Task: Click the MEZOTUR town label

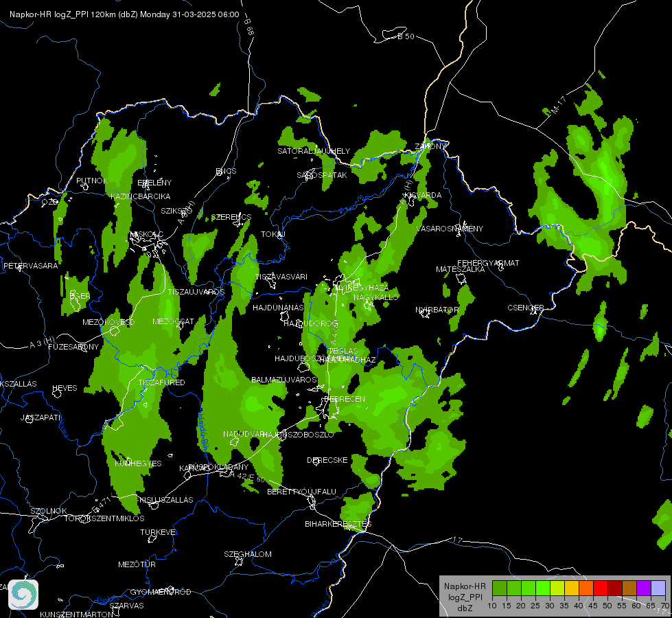Action: (137, 564)
